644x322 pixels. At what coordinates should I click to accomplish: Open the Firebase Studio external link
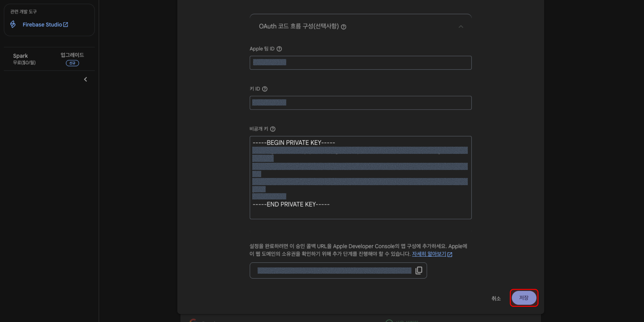click(45, 24)
